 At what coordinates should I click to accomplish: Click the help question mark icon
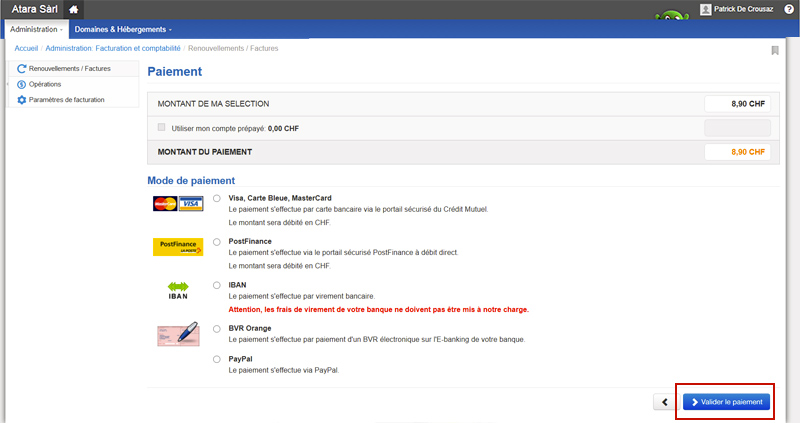[789, 9]
